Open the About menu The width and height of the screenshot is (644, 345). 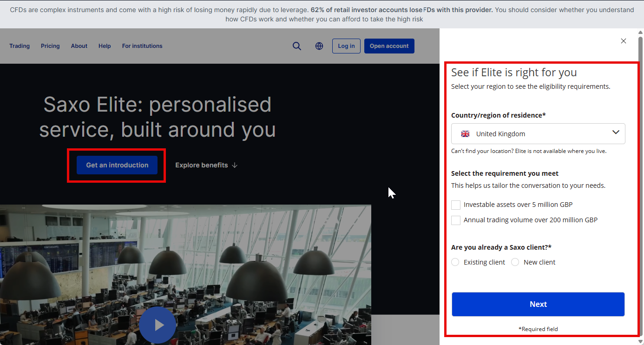pos(79,46)
